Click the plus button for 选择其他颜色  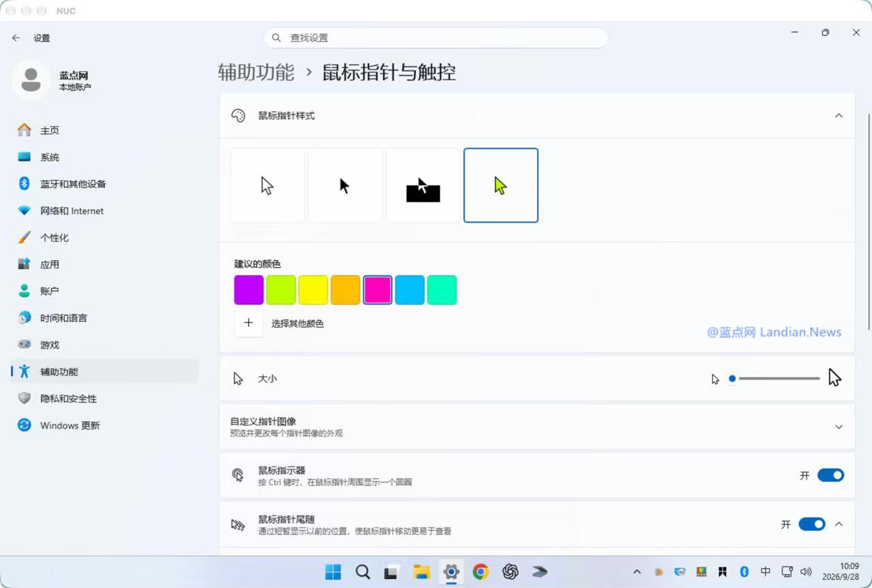click(249, 323)
